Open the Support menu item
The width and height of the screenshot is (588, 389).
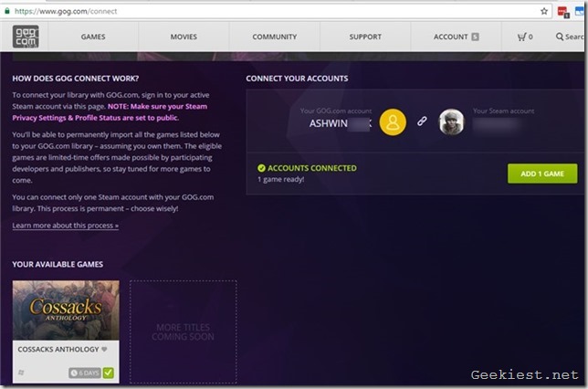[x=365, y=37]
